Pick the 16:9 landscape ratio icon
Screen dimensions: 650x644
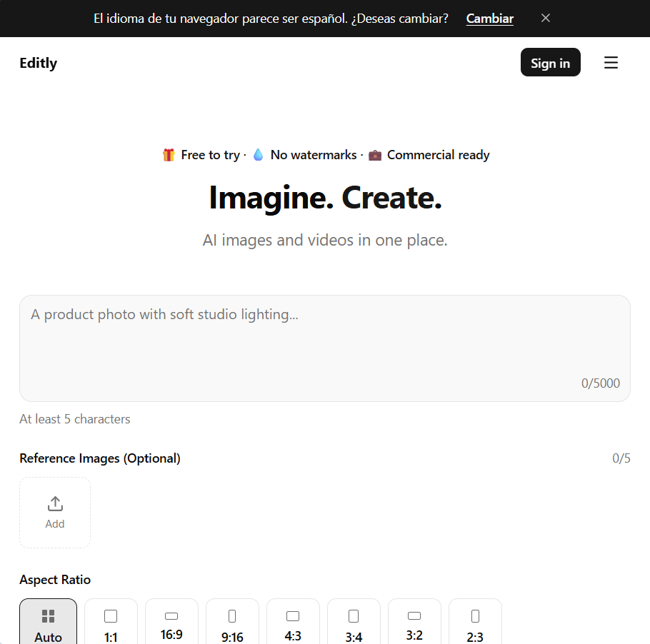click(171, 615)
